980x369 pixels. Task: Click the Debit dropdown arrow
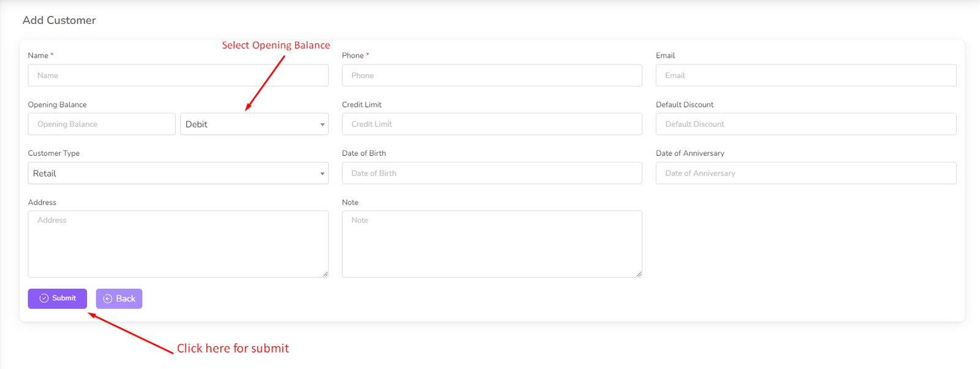tap(322, 125)
